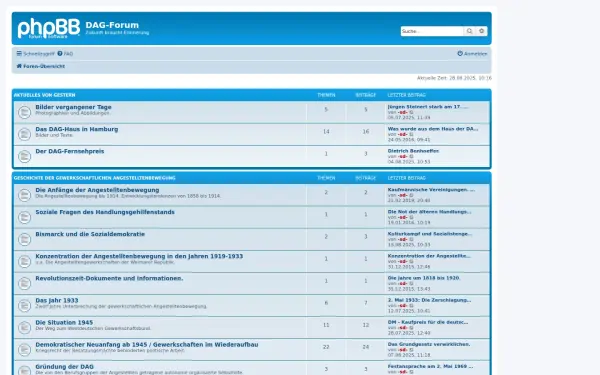
Task: Open last post Was werde aus dem Haus der DA...
Action: point(433,129)
